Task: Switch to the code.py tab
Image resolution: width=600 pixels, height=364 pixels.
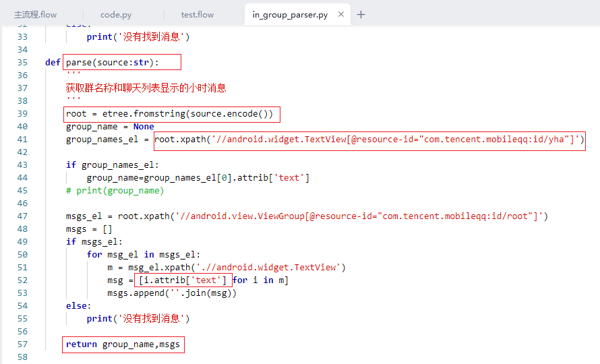Action: click(x=116, y=14)
